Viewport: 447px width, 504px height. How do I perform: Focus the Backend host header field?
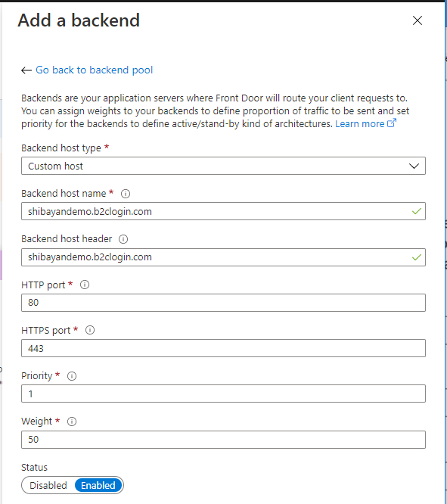coord(223,257)
